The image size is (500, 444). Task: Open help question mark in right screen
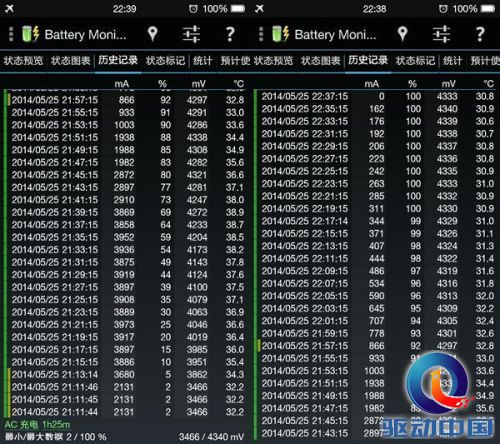tap(480, 34)
